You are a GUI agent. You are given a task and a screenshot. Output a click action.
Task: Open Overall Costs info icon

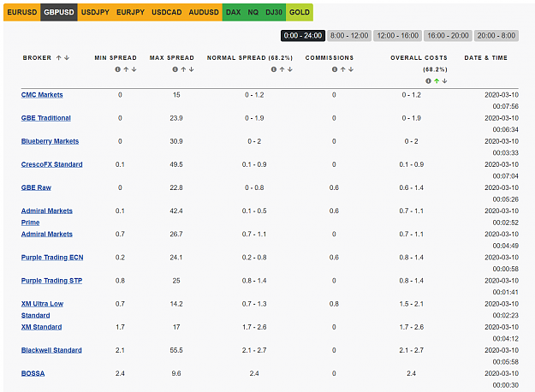point(428,80)
